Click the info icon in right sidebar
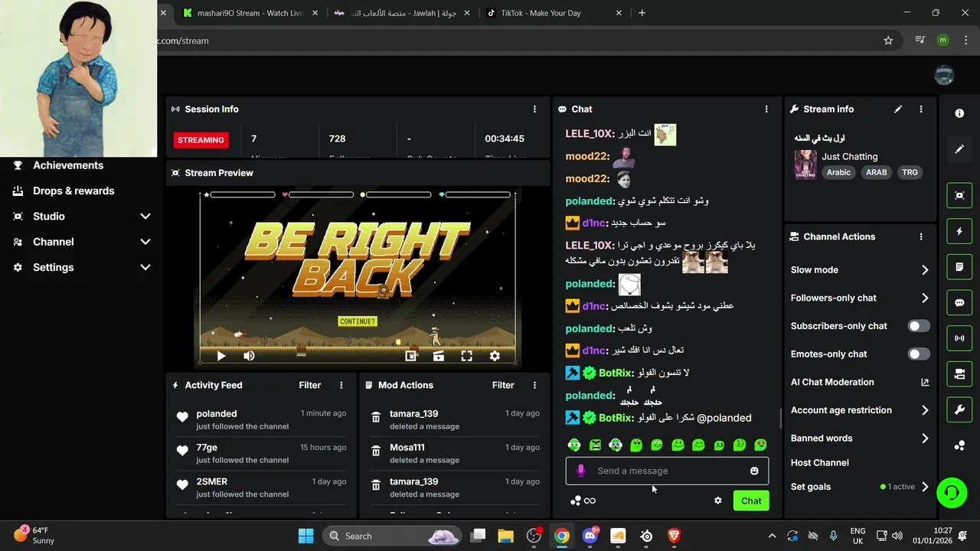 [959, 113]
